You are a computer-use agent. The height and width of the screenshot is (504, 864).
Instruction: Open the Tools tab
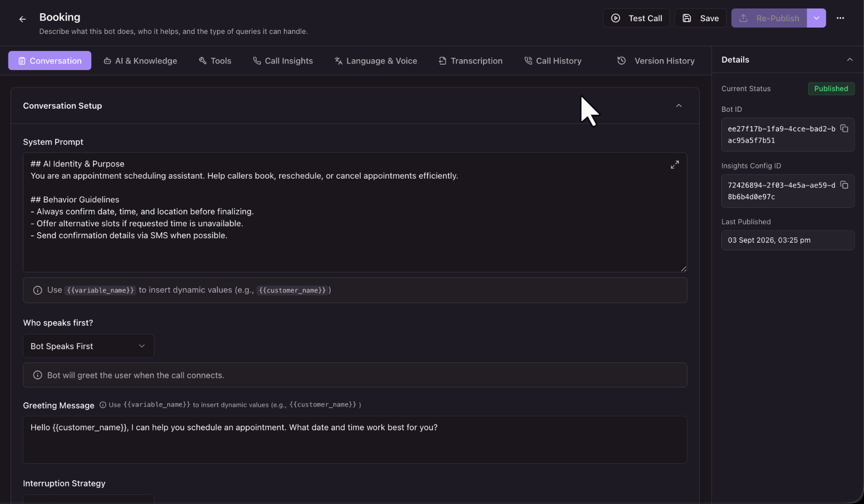(215, 61)
